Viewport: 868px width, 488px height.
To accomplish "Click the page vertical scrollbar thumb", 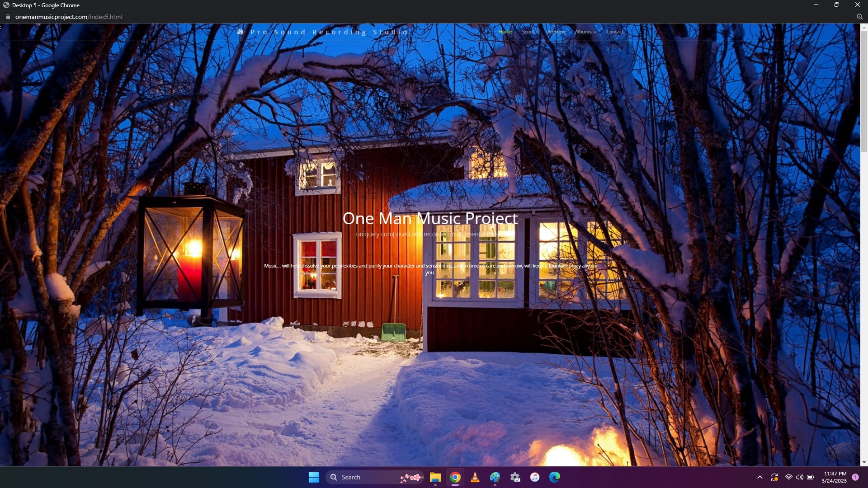I will [x=864, y=90].
